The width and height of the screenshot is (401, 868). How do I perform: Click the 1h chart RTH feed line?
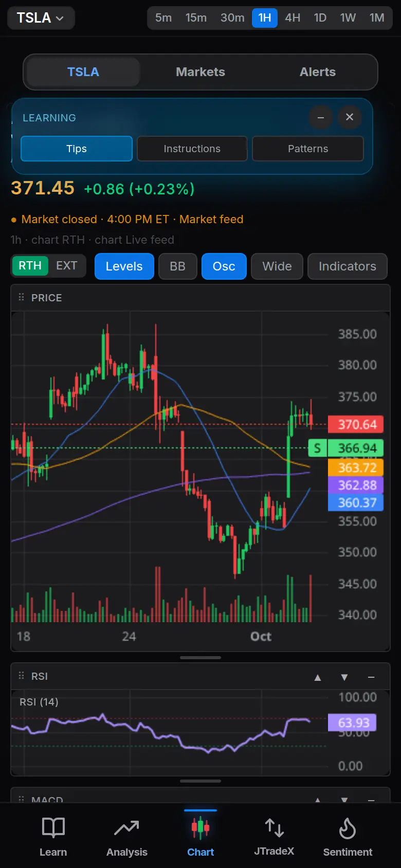[93, 240]
